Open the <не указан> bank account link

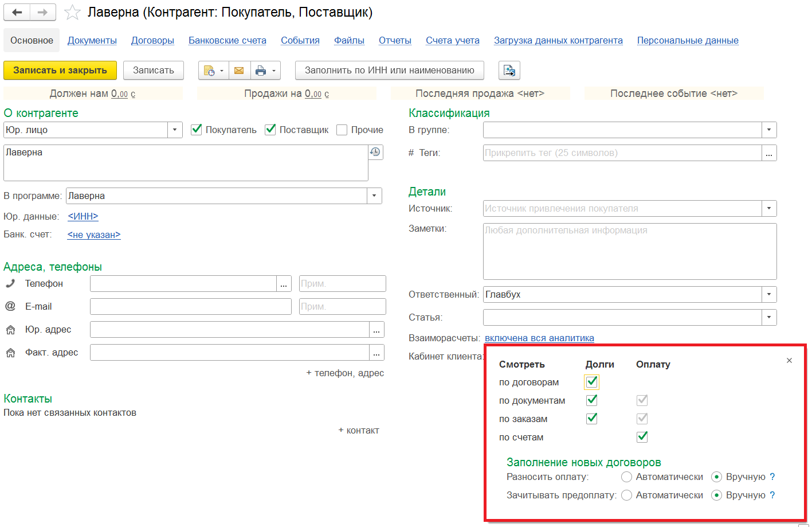click(94, 235)
